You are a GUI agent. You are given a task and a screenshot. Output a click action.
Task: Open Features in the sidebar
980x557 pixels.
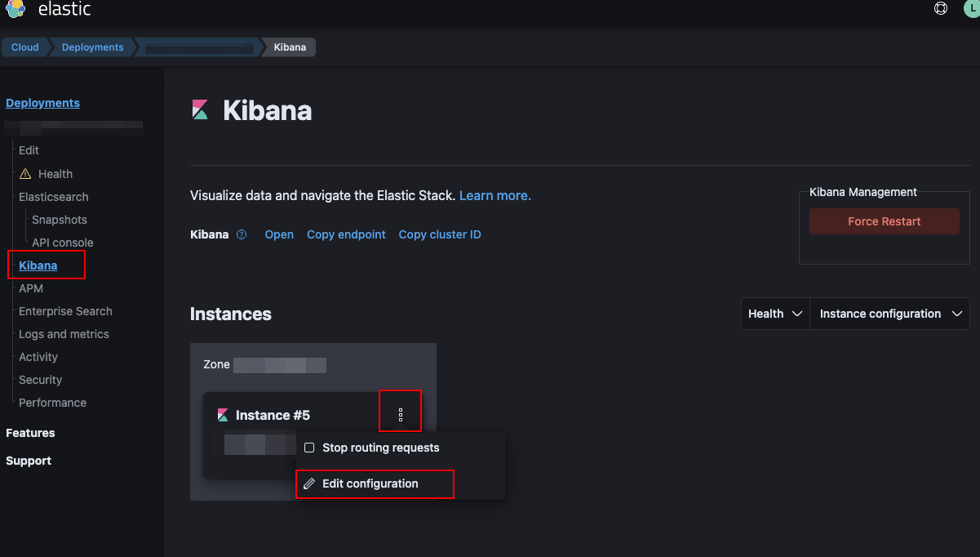pyautogui.click(x=30, y=433)
